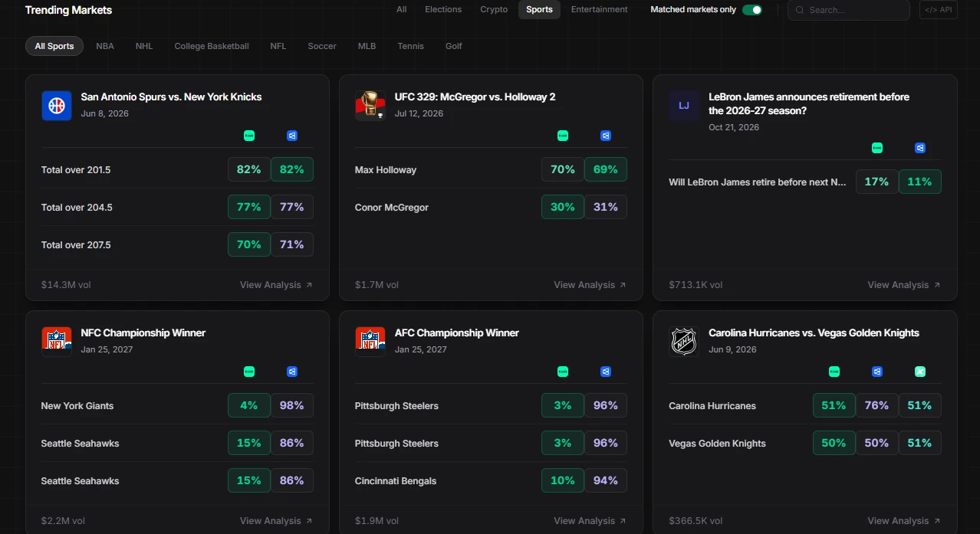This screenshot has width=980, height=534.
Task: Filter markets by NFL
Action: [x=278, y=46]
